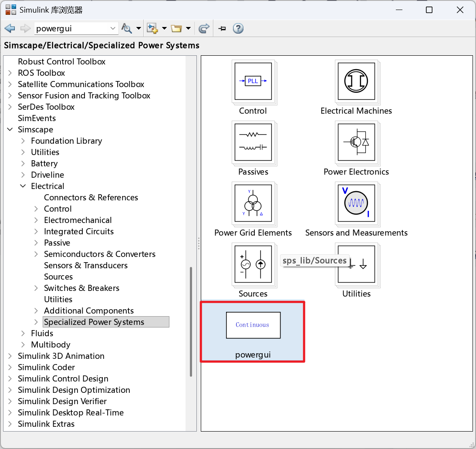Select Sources item under Electrical

[58, 277]
